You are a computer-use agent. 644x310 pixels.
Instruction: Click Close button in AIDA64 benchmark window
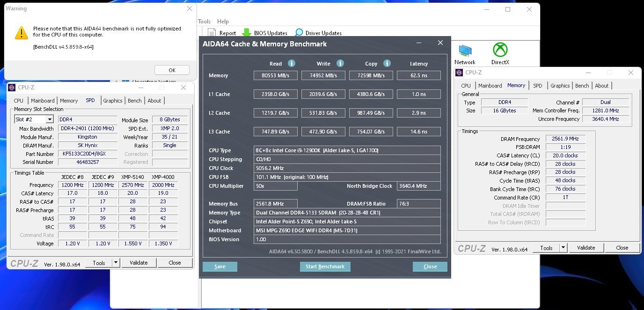pos(430,266)
